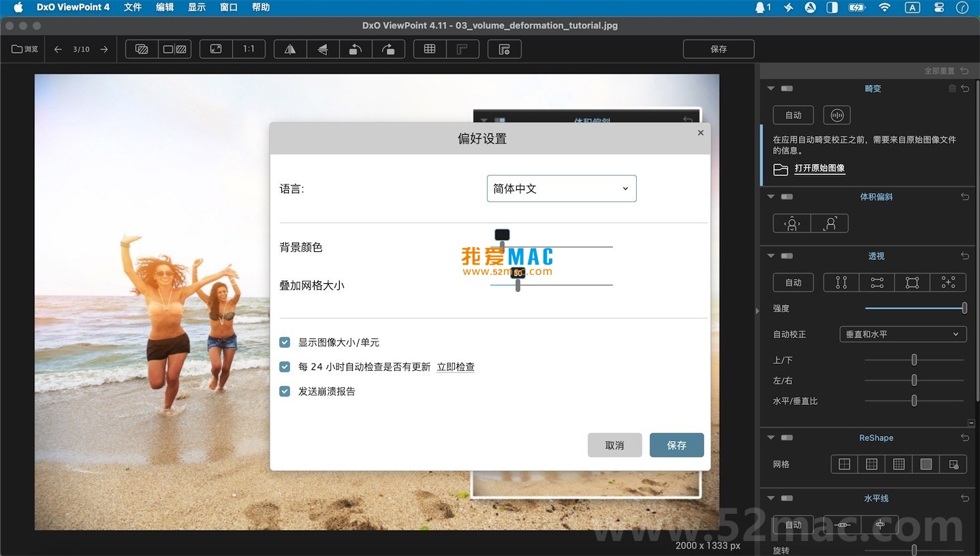Open the 显示 menu
Viewport: 980px width, 556px height.
pos(197,7)
